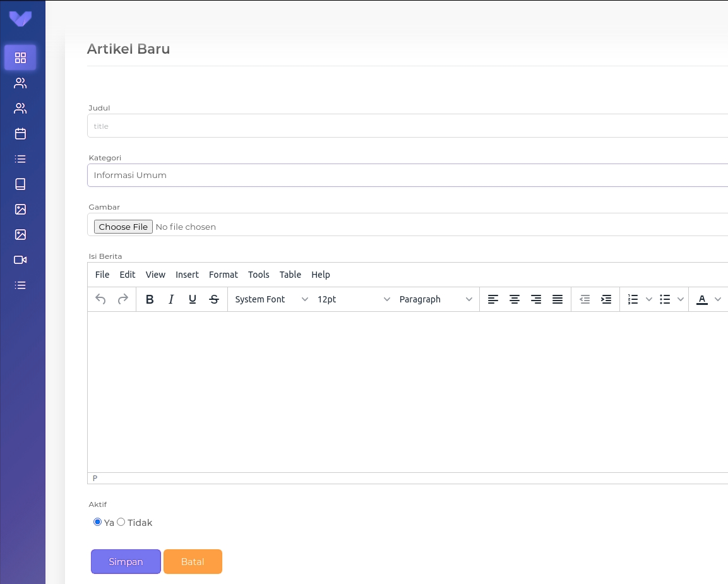Click the Judul title input field
Viewport: 728px width, 584px height.
pos(407,126)
